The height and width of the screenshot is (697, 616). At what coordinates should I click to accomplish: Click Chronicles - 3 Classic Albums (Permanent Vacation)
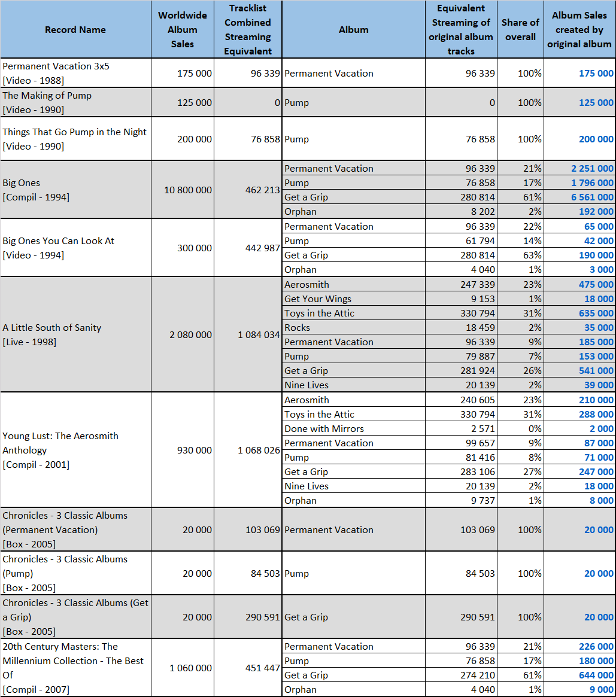[x=75, y=529]
